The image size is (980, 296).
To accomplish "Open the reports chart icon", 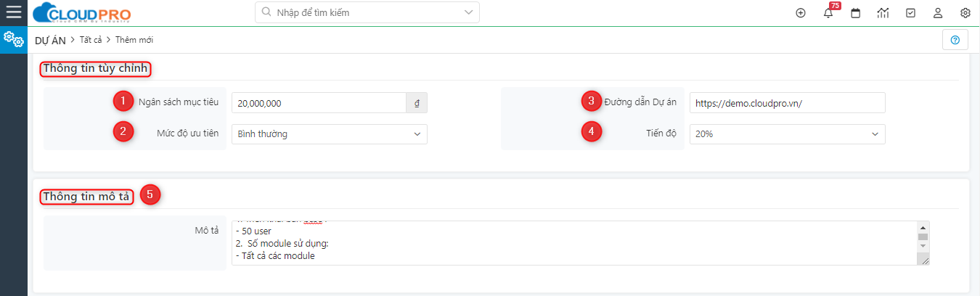I will (x=883, y=13).
